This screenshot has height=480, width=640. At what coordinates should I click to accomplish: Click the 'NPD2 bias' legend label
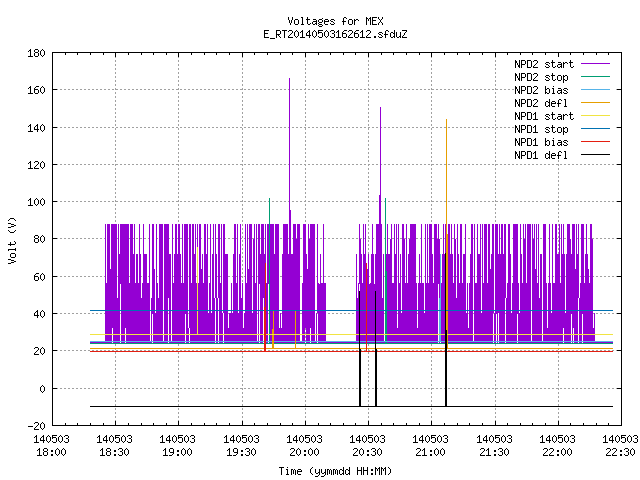coord(541,90)
